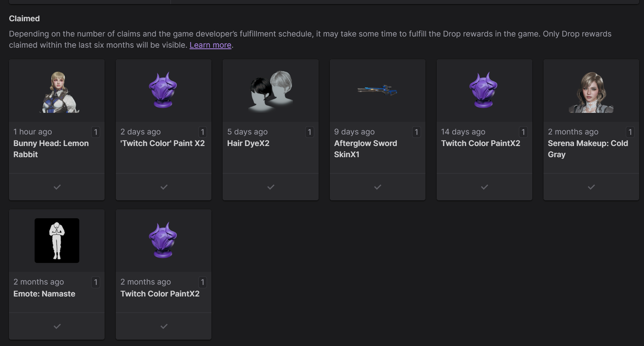The height and width of the screenshot is (346, 644).
Task: Click the Hair DyeX2 title
Action: tap(248, 143)
